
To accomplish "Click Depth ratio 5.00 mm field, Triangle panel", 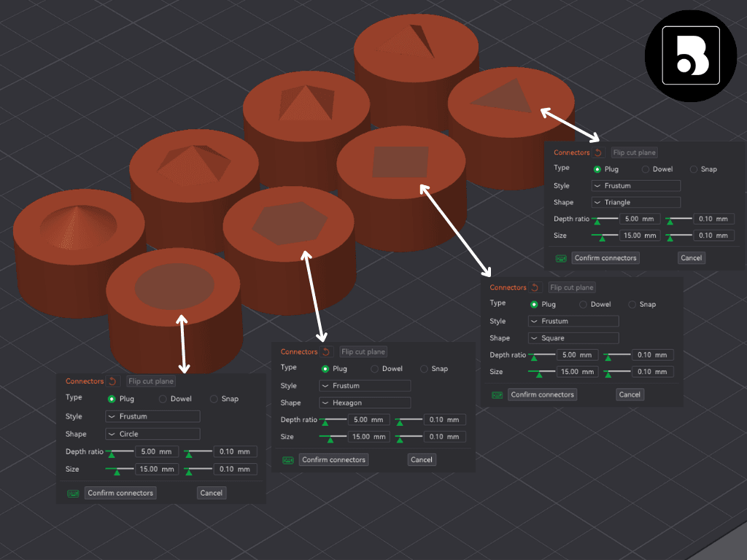I will point(640,219).
